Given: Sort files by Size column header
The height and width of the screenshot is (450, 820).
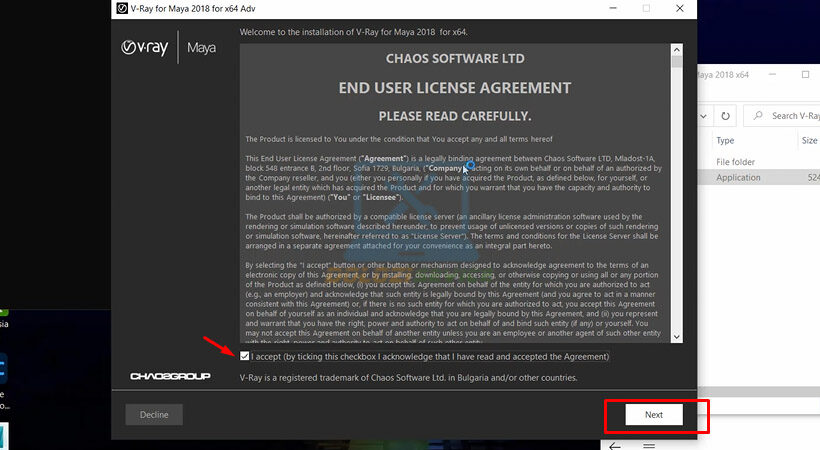Looking at the screenshot, I should coord(809,141).
